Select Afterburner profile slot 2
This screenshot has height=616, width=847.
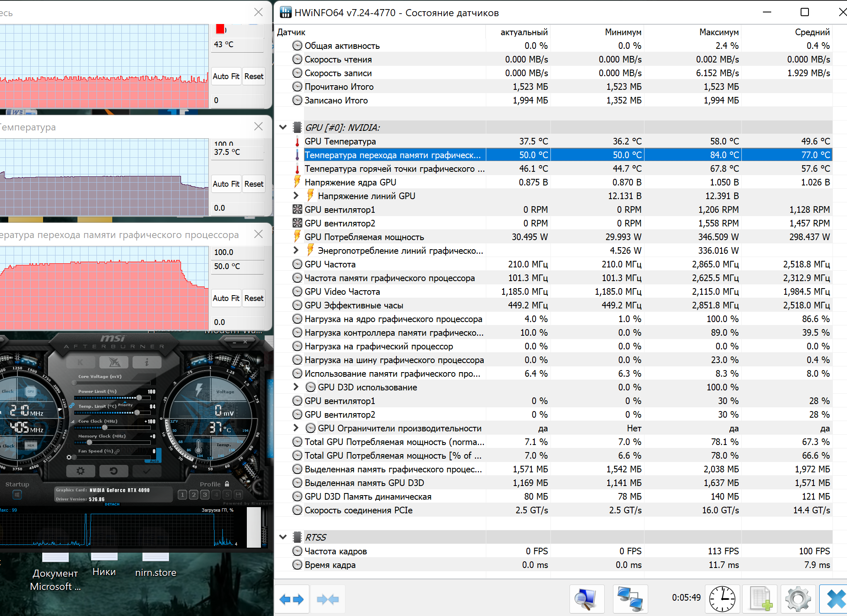[x=193, y=495]
